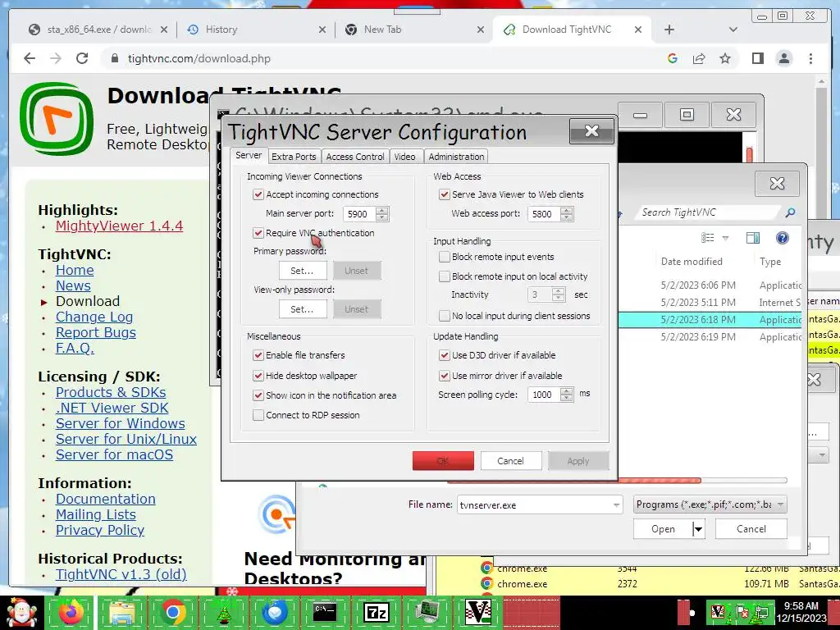Switch to the sta_x86_64.exe browser tab
This screenshot has width=840, height=630.
(97, 30)
